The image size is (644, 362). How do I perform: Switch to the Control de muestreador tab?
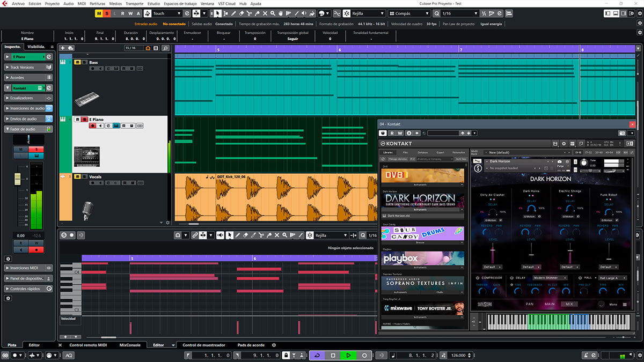coord(204,345)
